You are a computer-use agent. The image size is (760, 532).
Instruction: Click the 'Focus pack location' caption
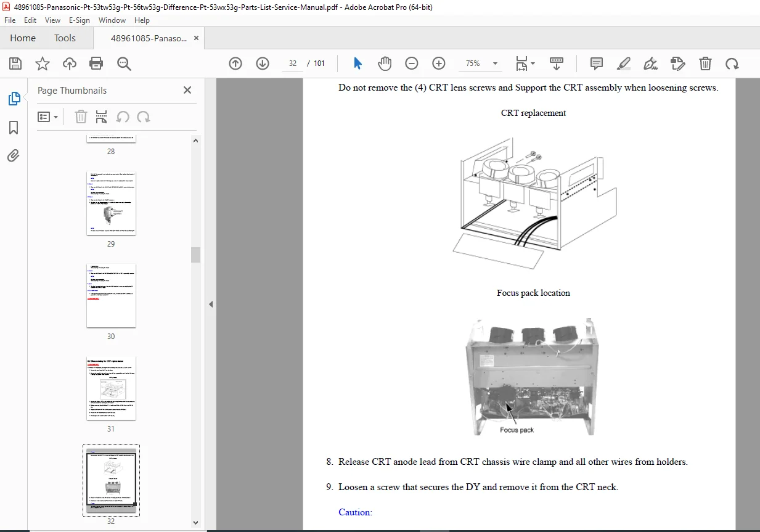(x=533, y=293)
